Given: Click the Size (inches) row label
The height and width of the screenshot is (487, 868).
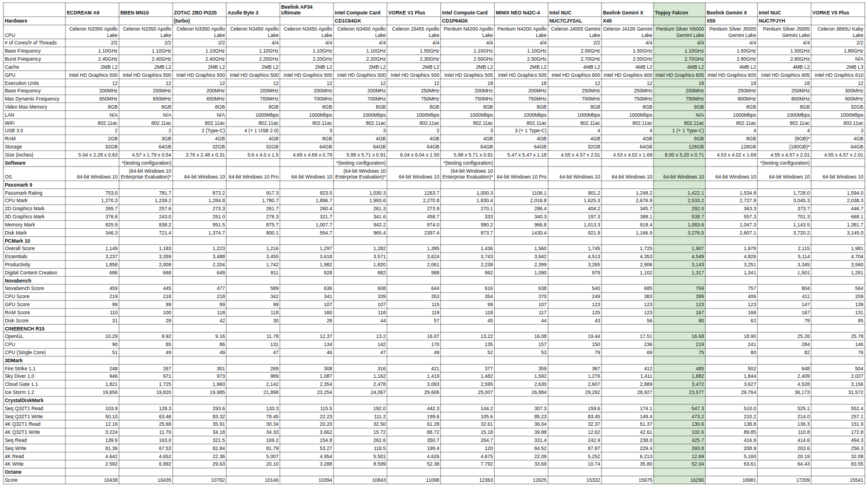Looking at the screenshot, I should pos(19,155).
